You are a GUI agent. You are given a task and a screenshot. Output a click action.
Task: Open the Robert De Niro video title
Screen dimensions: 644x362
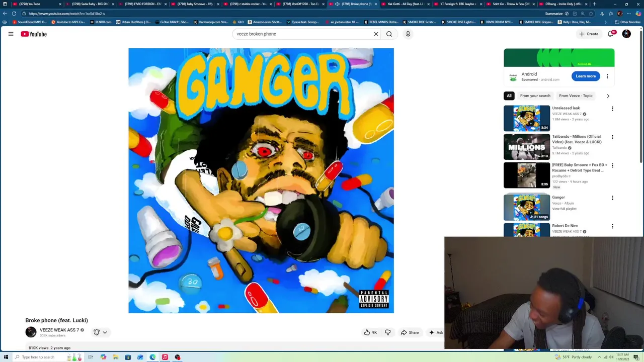565,226
